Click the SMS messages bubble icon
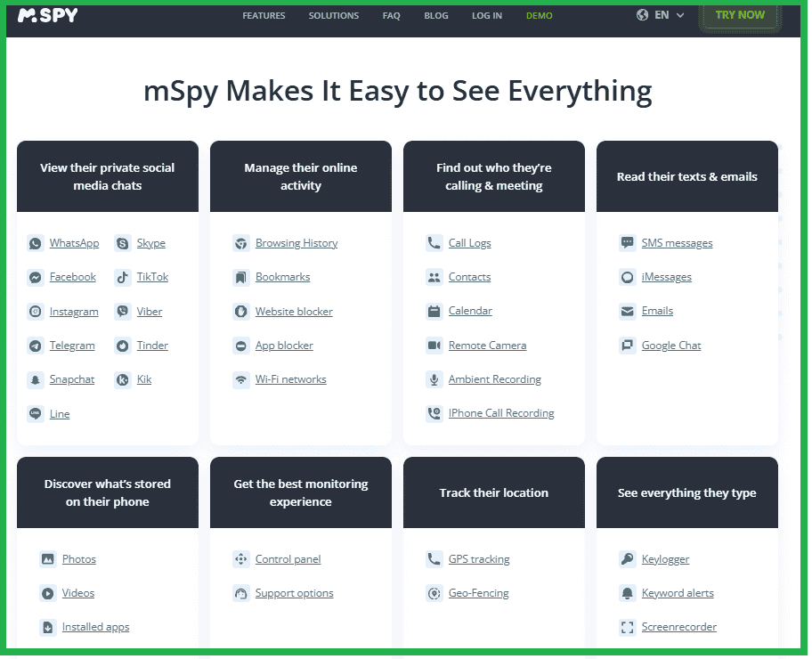The height and width of the screenshot is (659, 812). click(627, 243)
